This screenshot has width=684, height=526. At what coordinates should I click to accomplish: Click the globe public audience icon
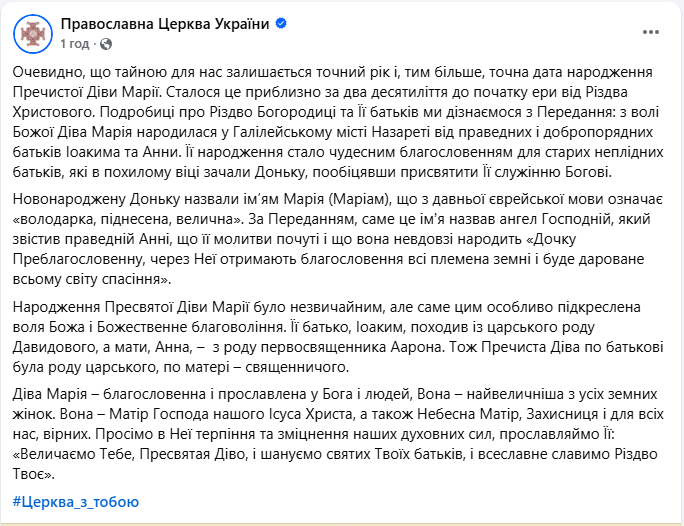coord(106,44)
